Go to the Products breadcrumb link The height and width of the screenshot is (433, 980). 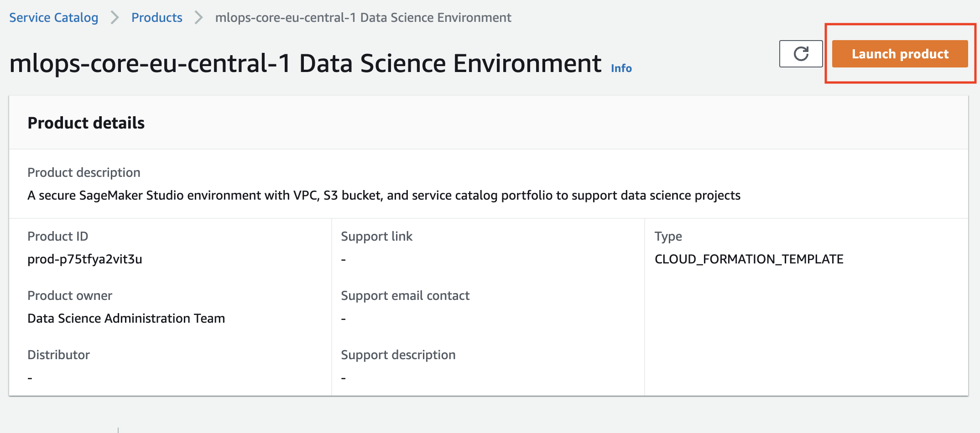tap(157, 17)
